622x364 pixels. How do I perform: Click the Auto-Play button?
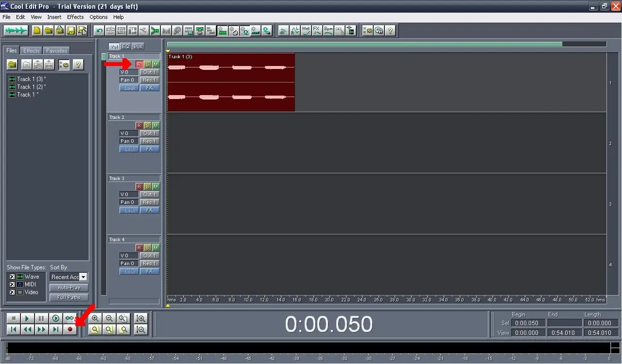coord(69,288)
